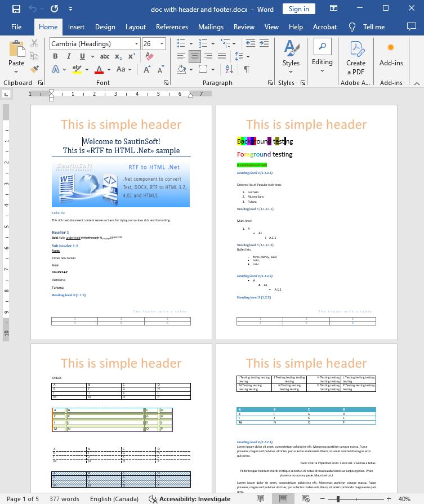Click Increase Indent icon
This screenshot has width=424, height=504.
[264, 43]
